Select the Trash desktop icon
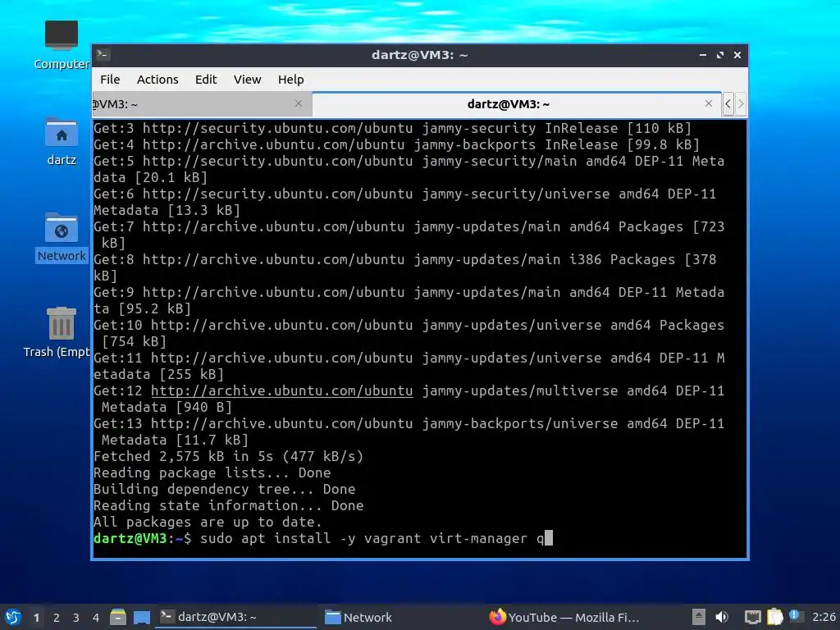Image resolution: width=840 pixels, height=630 pixels. point(57,332)
